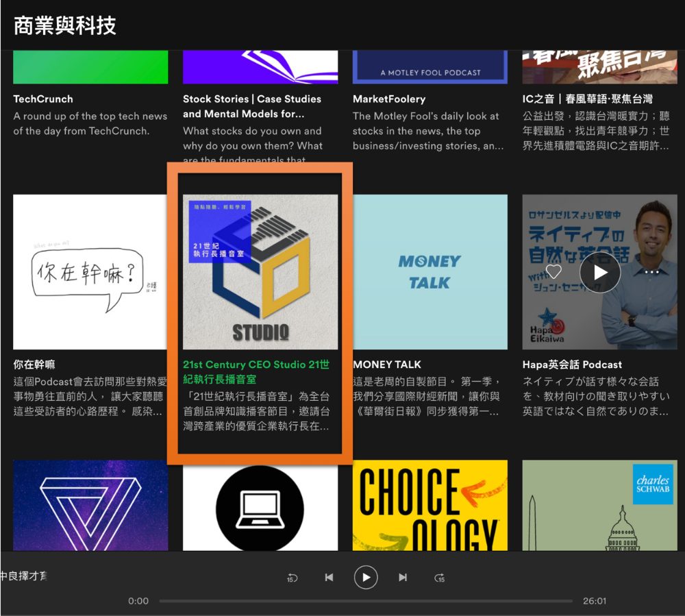
Task: Open the MarketFoolery podcast title
Action: 389,99
